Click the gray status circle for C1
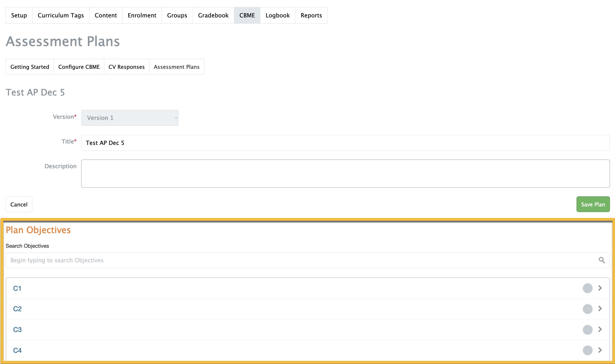The width and height of the screenshot is (615, 364). pyautogui.click(x=587, y=288)
